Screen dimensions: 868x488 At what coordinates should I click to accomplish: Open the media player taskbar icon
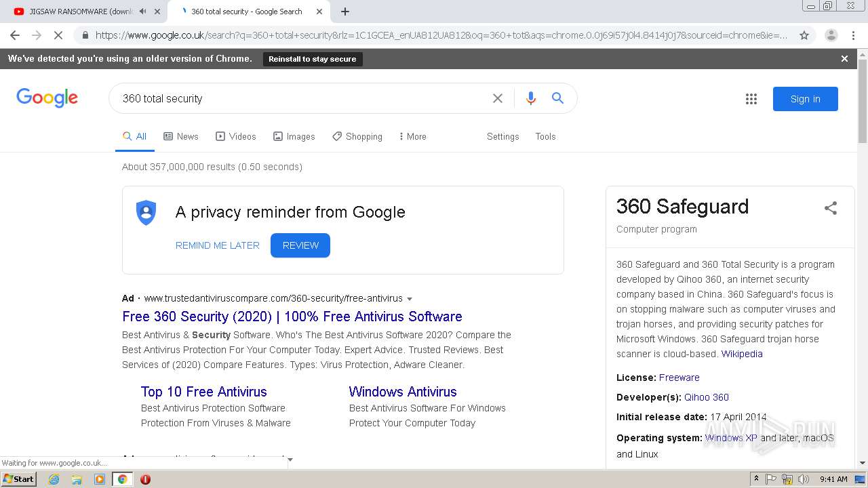pyautogui.click(x=100, y=479)
